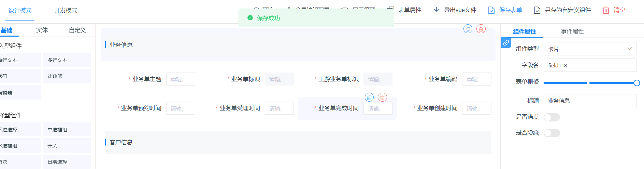The height and width of the screenshot is (169, 644).
Task: Select the 业务信息 card header
Action: [x=298, y=45]
